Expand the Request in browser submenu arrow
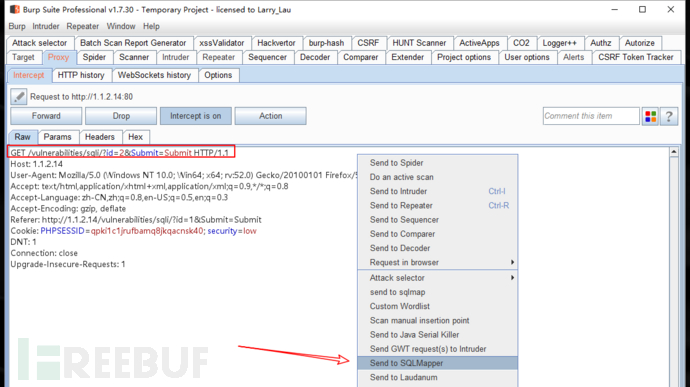 (512, 262)
